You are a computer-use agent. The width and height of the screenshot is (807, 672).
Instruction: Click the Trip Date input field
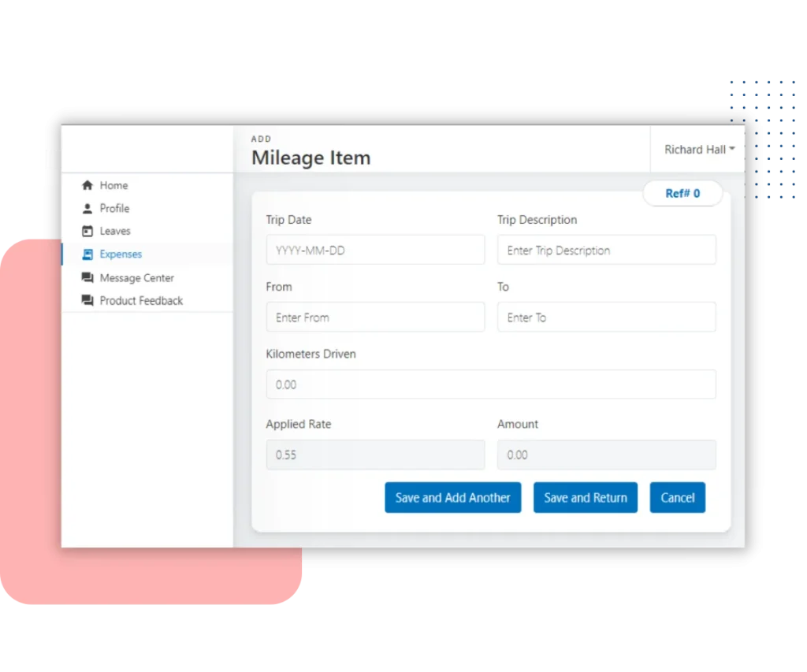point(375,250)
